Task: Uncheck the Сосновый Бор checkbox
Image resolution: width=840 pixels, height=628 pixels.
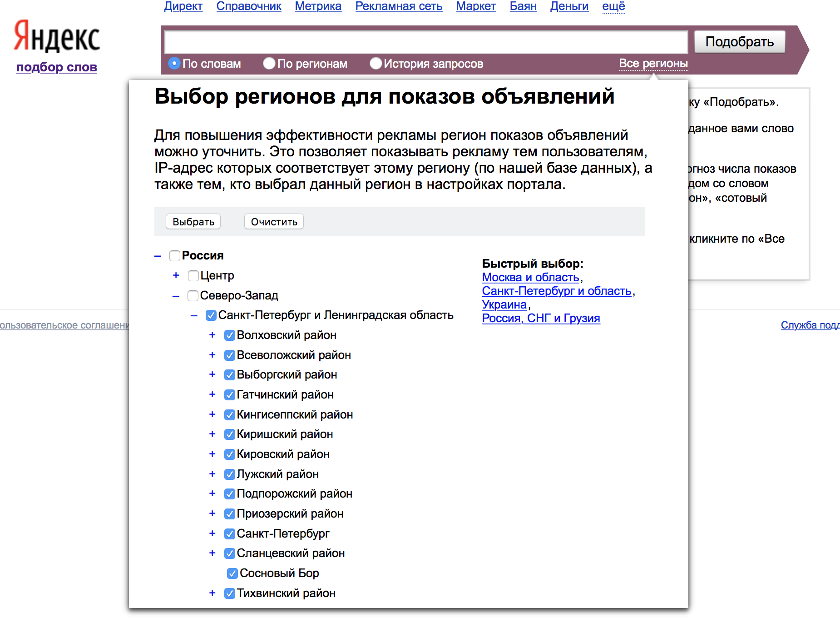Action: (232, 573)
